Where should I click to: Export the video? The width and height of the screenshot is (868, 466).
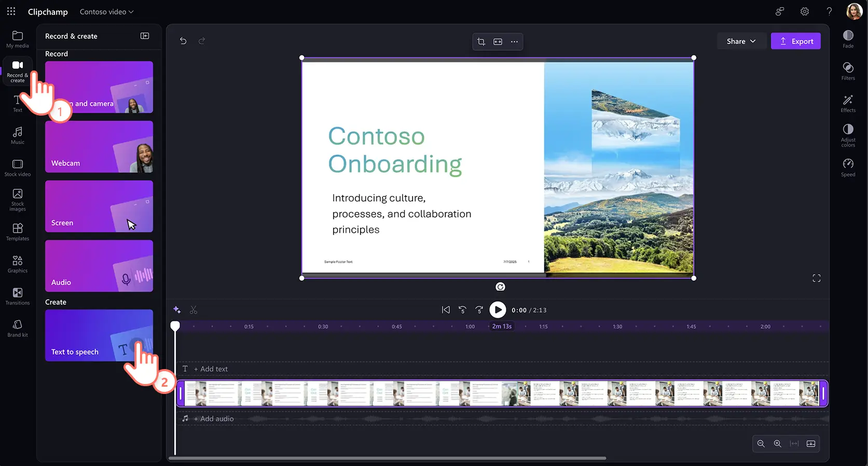[796, 41]
